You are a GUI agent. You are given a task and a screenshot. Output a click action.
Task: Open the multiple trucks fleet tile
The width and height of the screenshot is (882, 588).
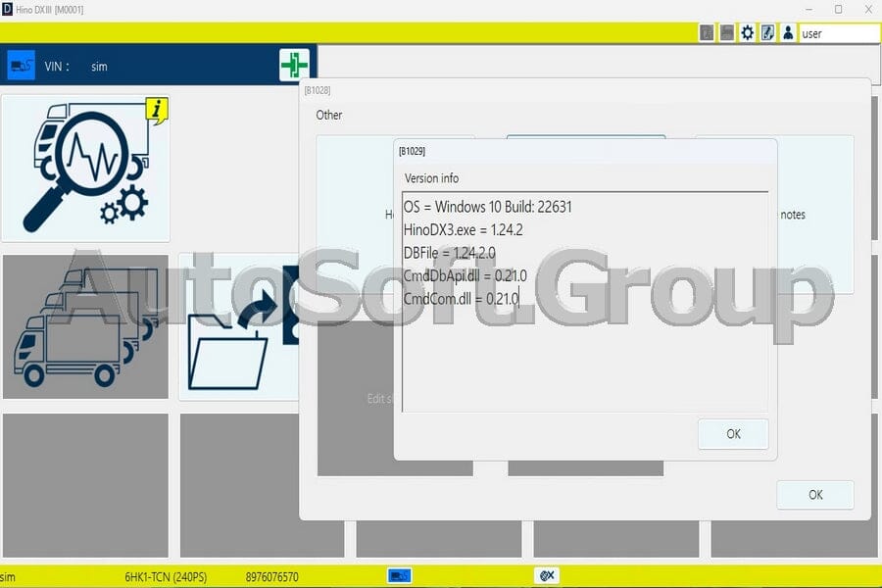pyautogui.click(x=85, y=326)
